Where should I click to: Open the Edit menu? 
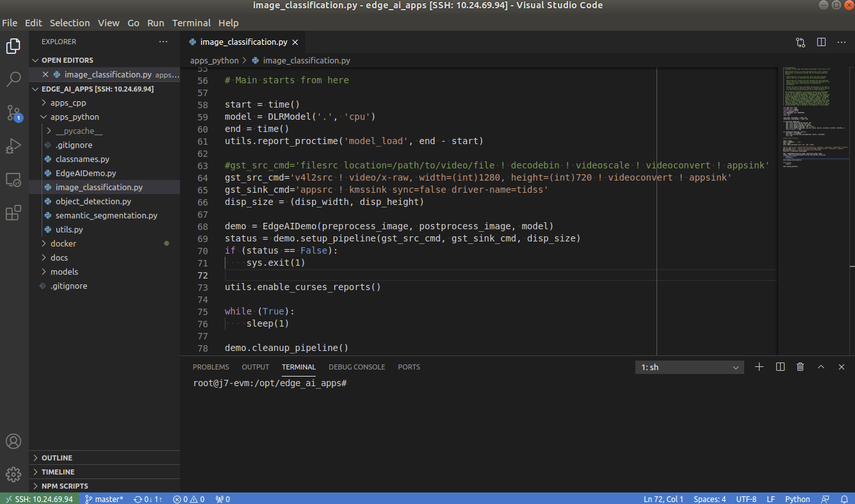coord(33,23)
